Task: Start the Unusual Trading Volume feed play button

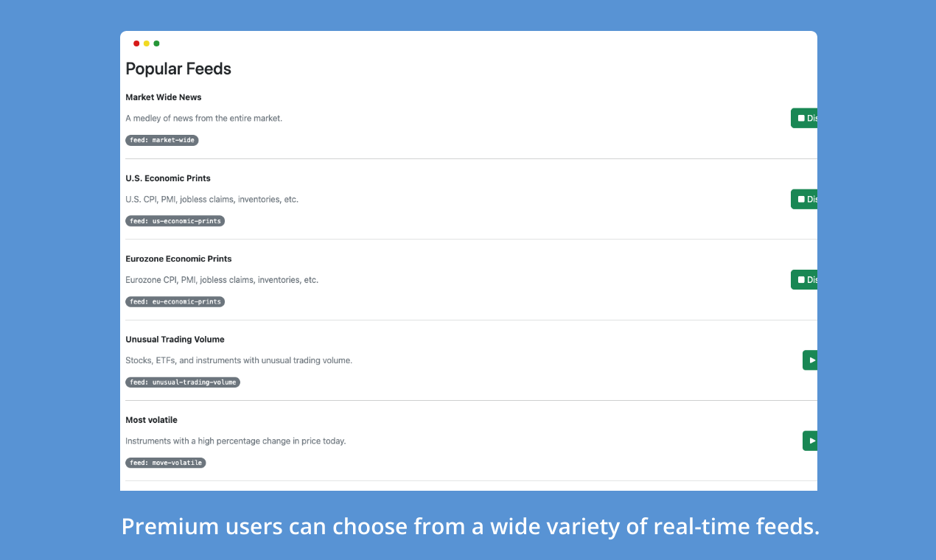Action: 810,360
